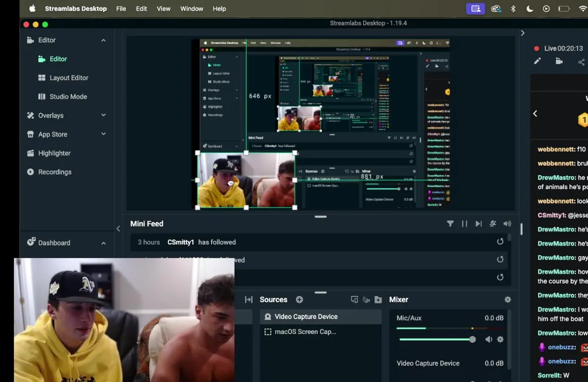588x382 pixels.
Task: Click CSmitty1 has followed event
Action: (319, 242)
